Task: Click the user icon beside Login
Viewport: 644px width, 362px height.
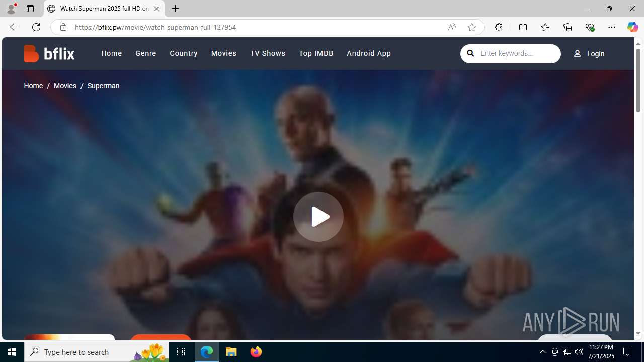Action: (577, 54)
